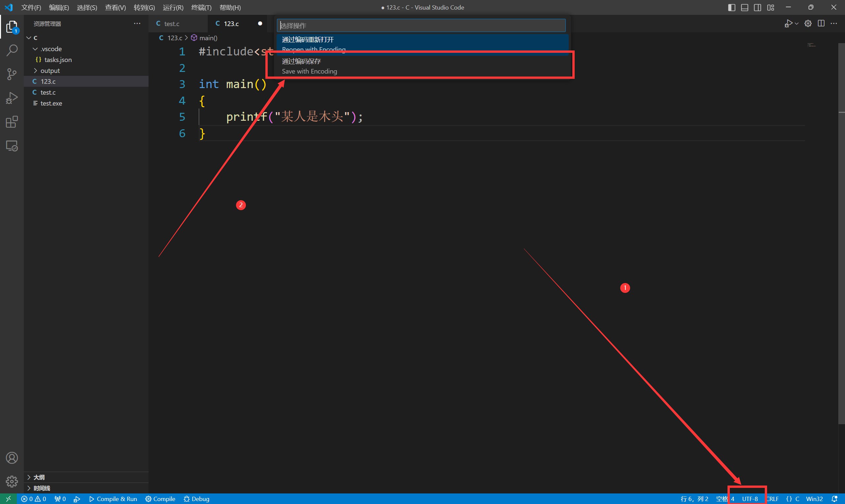The image size is (845, 504).
Task: Open the editor settings gear in top toolbar
Action: pos(808,23)
